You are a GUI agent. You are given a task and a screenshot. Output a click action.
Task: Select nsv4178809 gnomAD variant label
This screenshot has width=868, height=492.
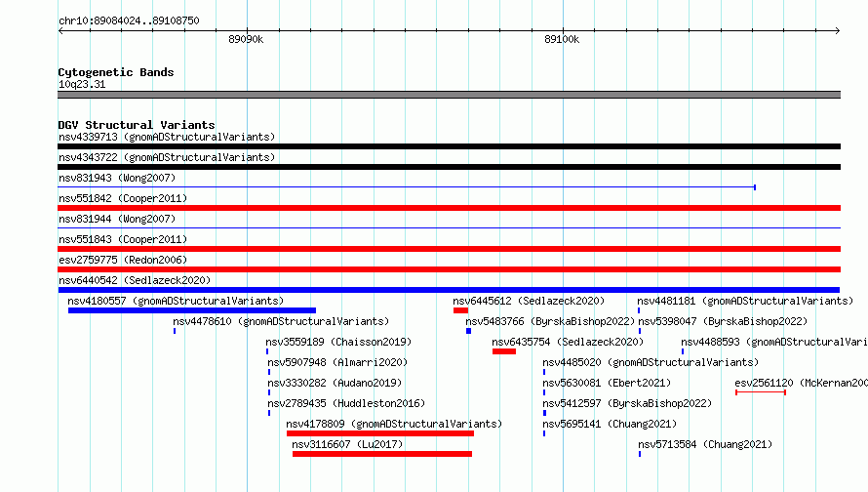click(x=394, y=424)
